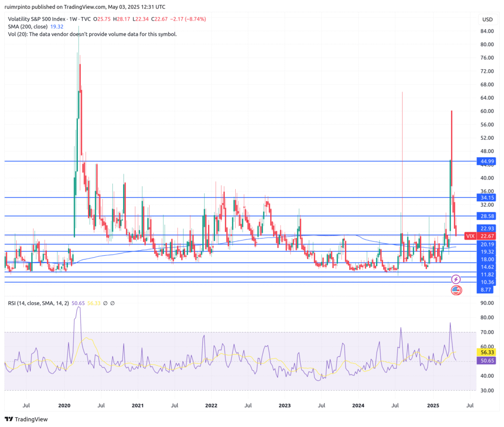Click the first ∅ symbol in RSI legend

coord(105,304)
